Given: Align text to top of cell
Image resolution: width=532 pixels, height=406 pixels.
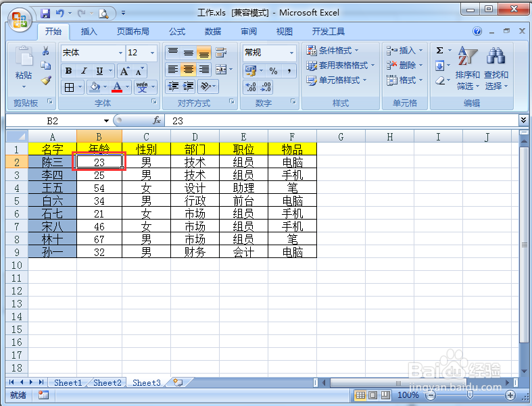Looking at the screenshot, I should tap(173, 53).
